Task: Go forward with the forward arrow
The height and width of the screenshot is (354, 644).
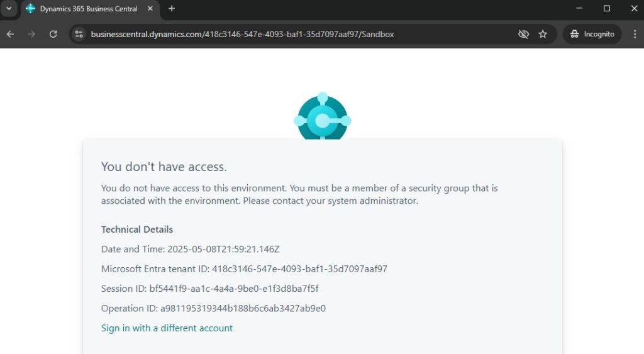Action: point(31,34)
